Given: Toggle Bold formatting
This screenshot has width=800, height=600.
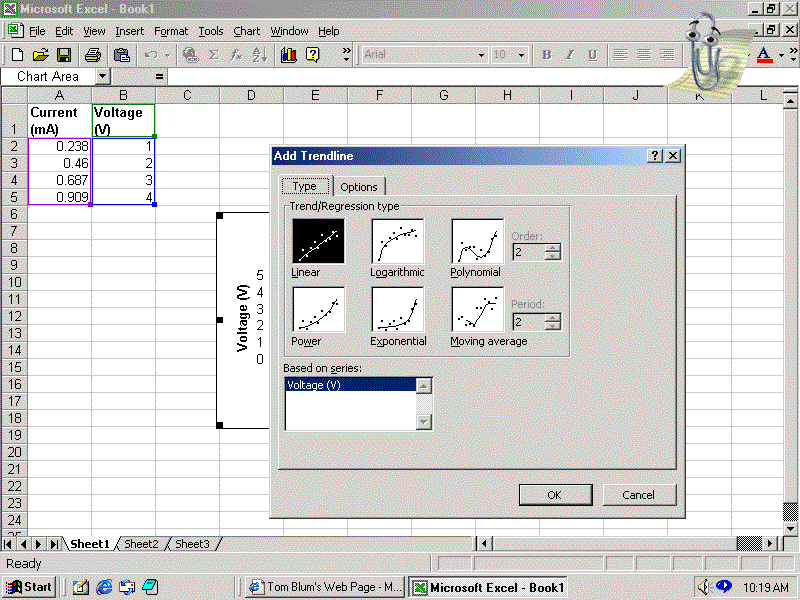Looking at the screenshot, I should coord(546,55).
